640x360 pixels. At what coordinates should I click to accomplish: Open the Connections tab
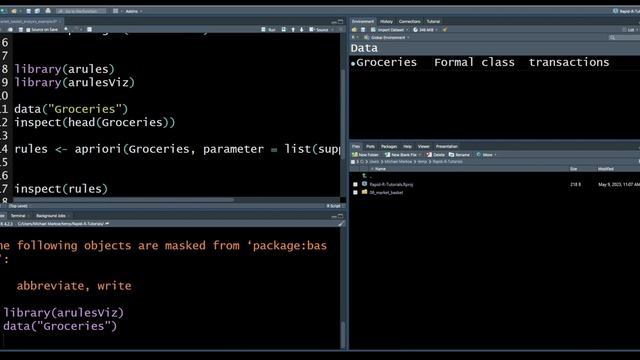coord(409,21)
